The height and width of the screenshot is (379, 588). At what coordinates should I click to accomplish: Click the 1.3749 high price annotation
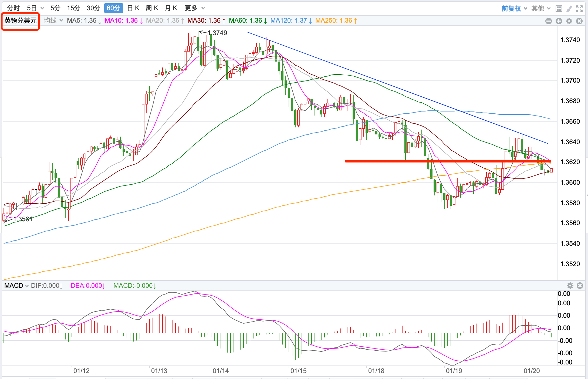[x=217, y=33]
